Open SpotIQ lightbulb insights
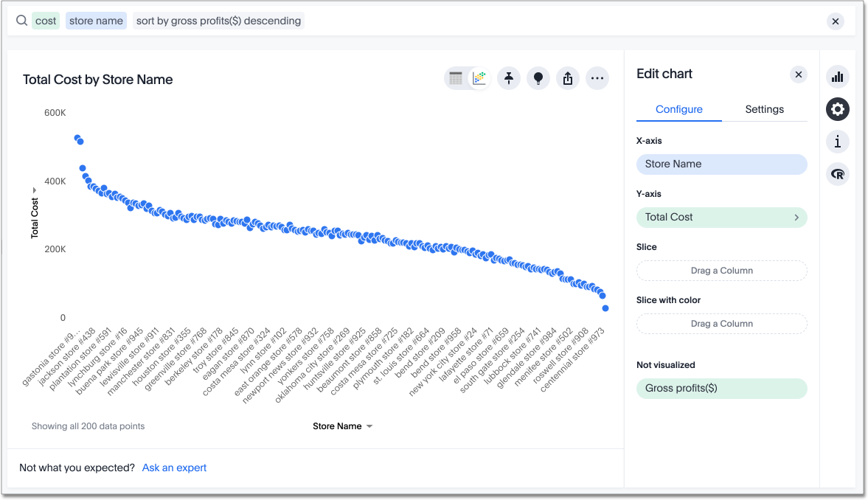 pyautogui.click(x=538, y=78)
